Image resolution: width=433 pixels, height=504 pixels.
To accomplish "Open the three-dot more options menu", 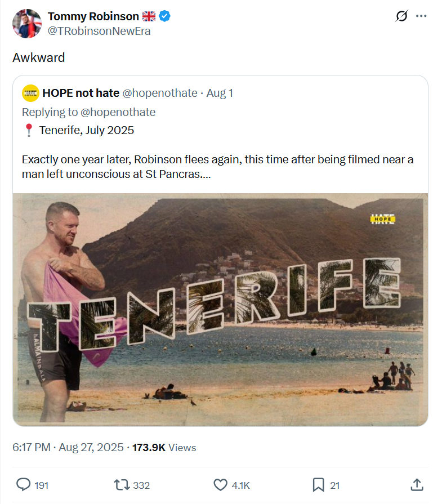I will point(421,16).
